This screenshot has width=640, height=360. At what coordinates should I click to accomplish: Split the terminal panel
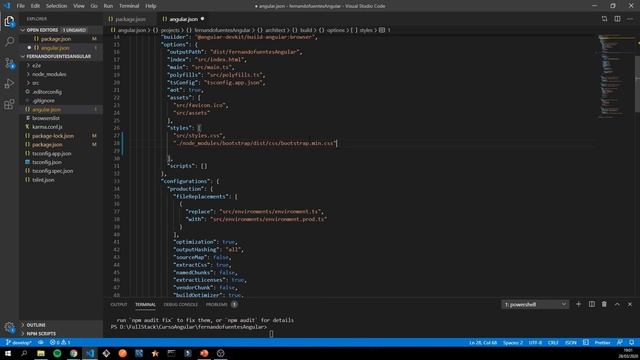pos(591,304)
